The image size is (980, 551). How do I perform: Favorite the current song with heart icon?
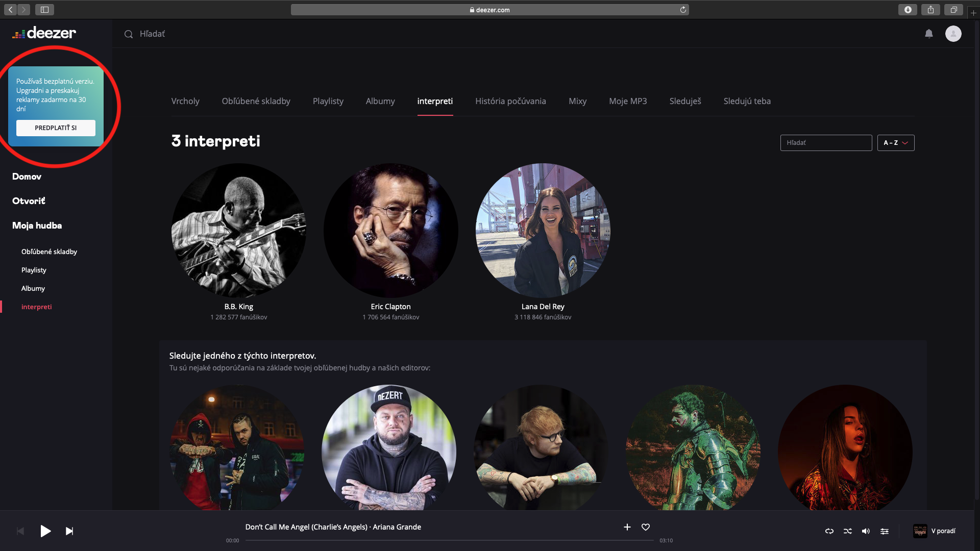point(646,527)
